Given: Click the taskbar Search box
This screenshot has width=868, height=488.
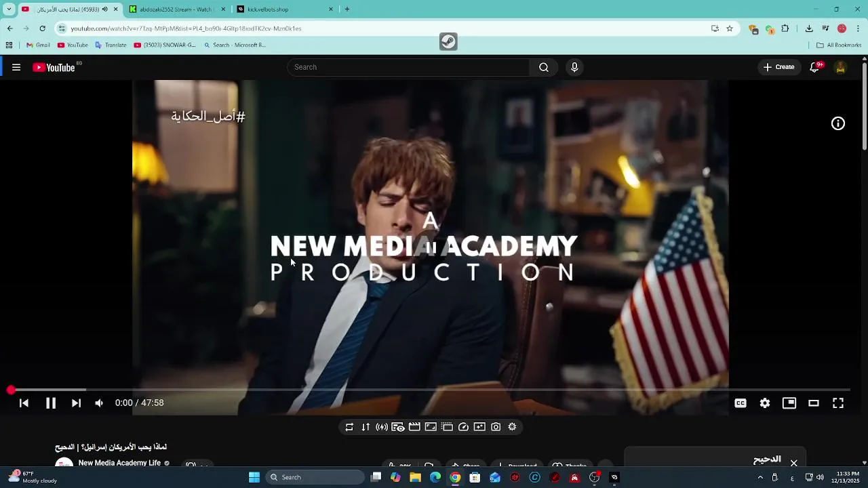Looking at the screenshot, I should coord(315,477).
